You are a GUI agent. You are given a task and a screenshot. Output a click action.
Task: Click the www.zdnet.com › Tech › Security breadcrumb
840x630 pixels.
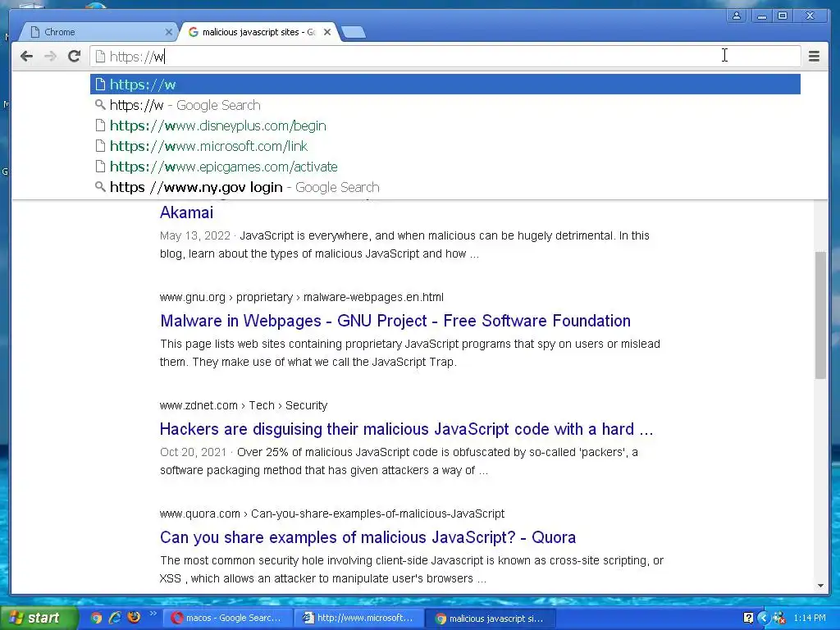tap(243, 405)
